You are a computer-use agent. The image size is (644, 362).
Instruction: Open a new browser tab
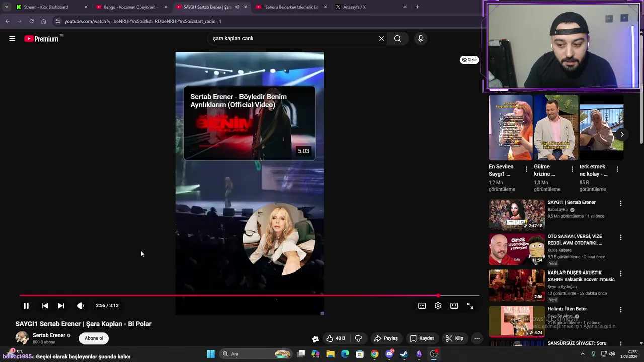(417, 7)
